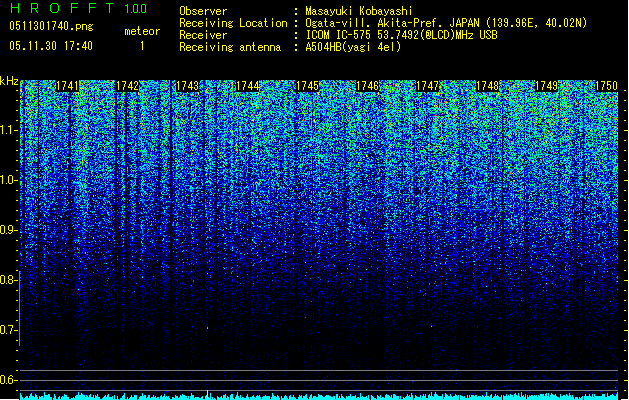Click the 1749 time marker
Image resolution: width=629 pixels, height=400 pixels.
[x=547, y=86]
